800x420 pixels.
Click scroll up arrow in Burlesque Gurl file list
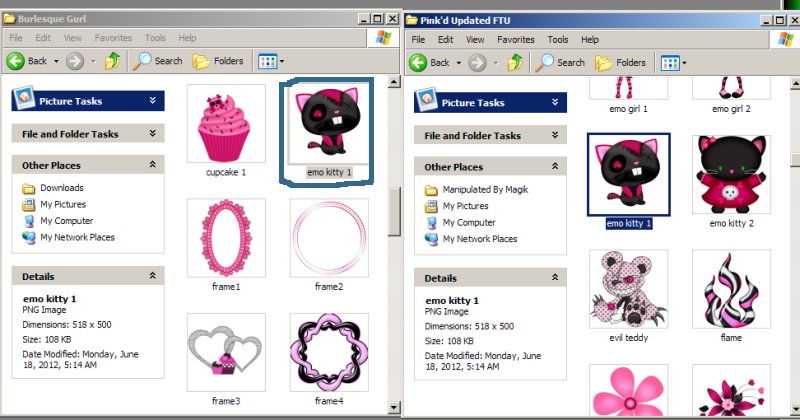pyautogui.click(x=394, y=82)
